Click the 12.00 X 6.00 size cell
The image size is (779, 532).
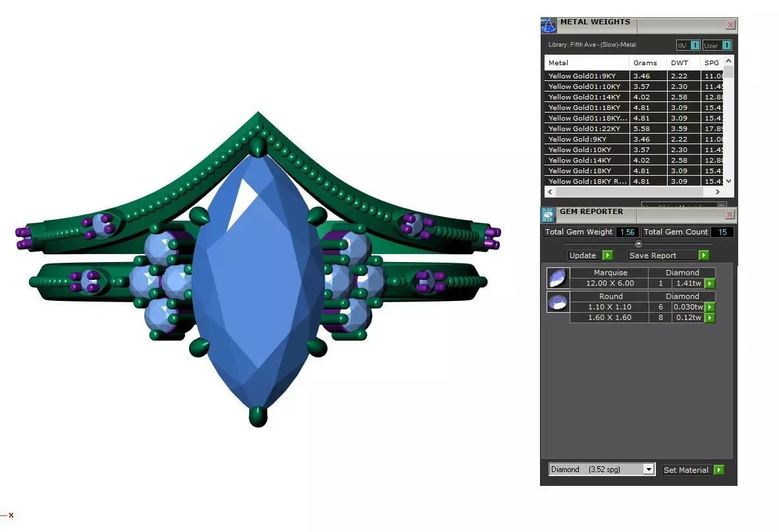pos(610,284)
